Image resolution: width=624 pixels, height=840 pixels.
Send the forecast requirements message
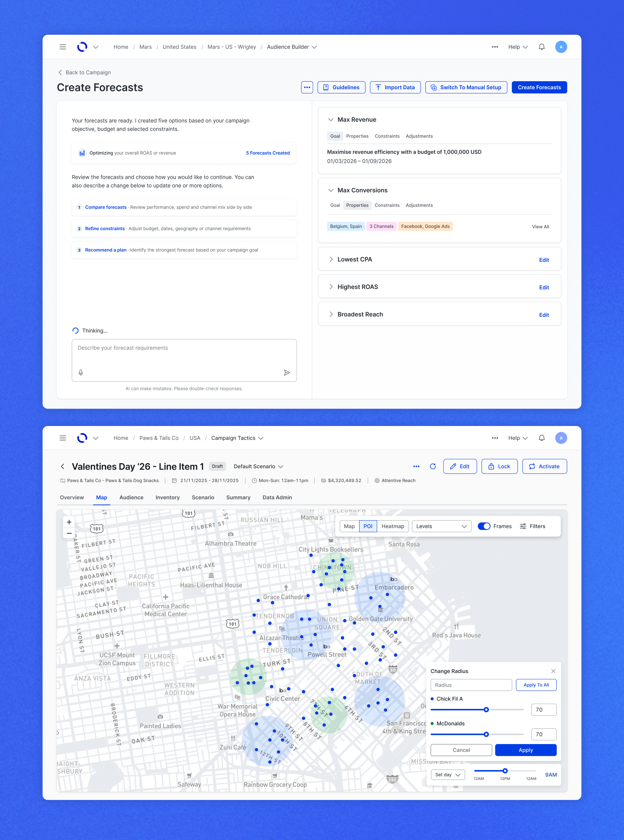pos(287,373)
